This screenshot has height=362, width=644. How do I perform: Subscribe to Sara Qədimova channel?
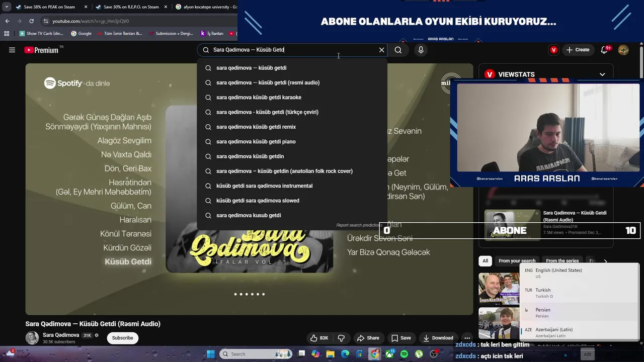[122, 338]
